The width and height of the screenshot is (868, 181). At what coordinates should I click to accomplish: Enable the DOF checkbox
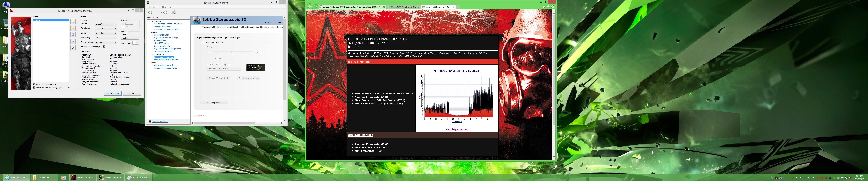point(123,27)
